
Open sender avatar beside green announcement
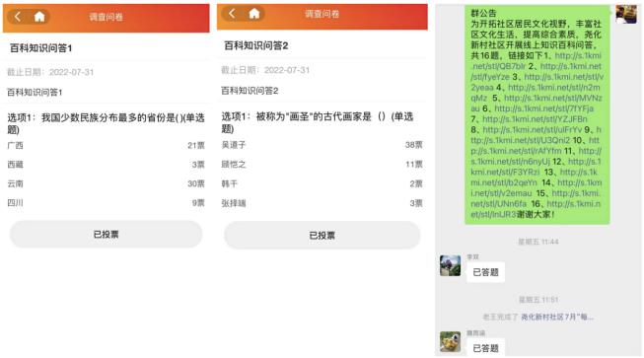click(626, 14)
